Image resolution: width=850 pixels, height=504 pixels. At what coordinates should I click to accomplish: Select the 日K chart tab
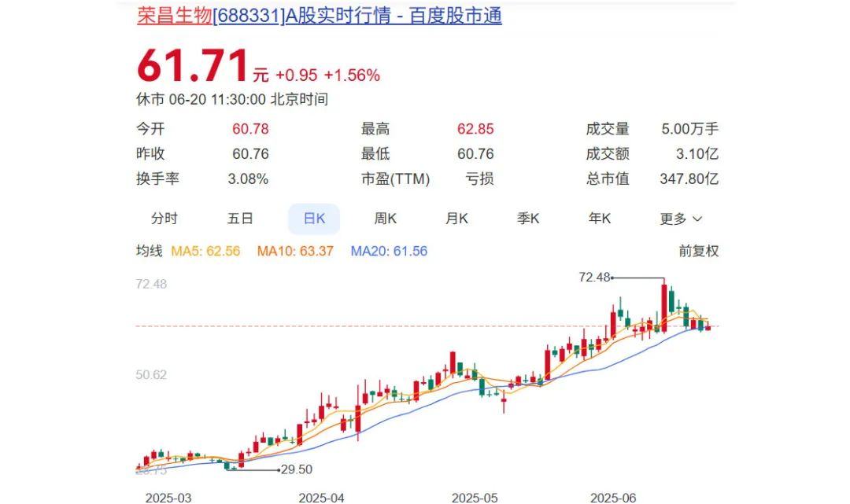click(x=314, y=219)
